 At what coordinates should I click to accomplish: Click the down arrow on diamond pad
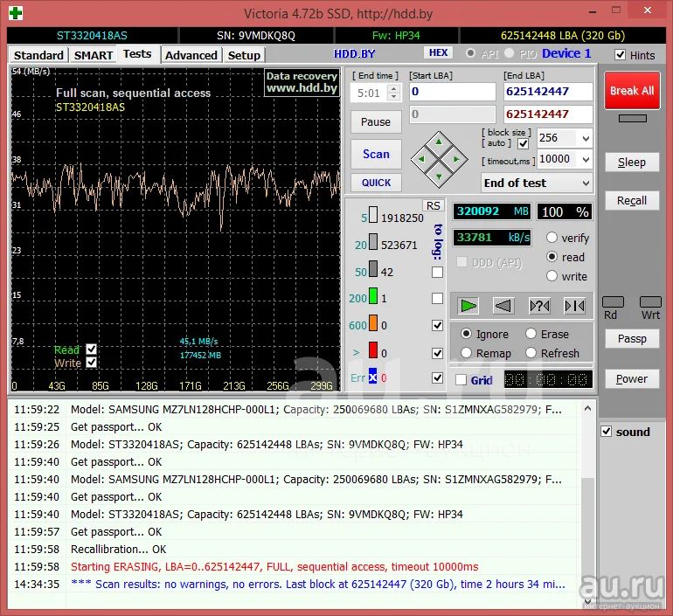(440, 176)
